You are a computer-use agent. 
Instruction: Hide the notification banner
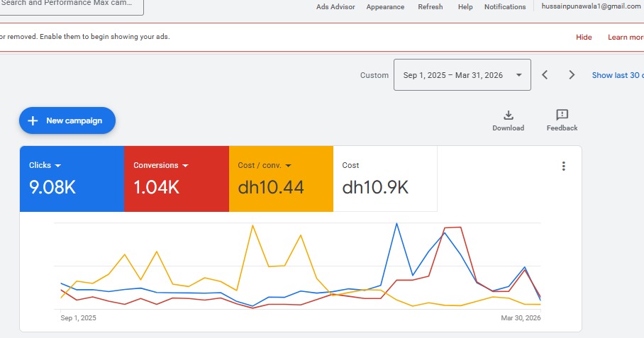pos(584,38)
